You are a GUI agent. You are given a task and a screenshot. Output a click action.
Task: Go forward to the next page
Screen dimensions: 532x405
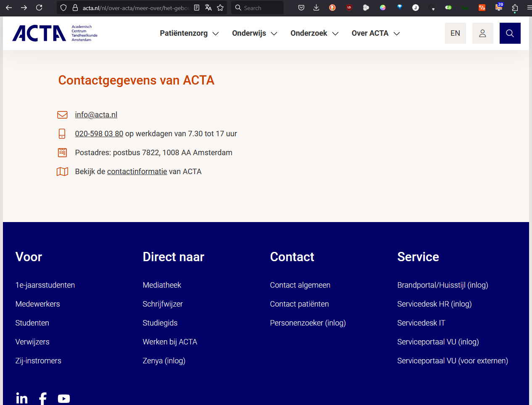click(x=24, y=8)
